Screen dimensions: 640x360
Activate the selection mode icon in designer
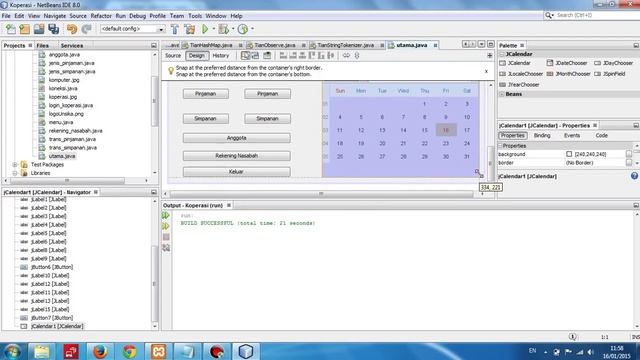pos(245,56)
